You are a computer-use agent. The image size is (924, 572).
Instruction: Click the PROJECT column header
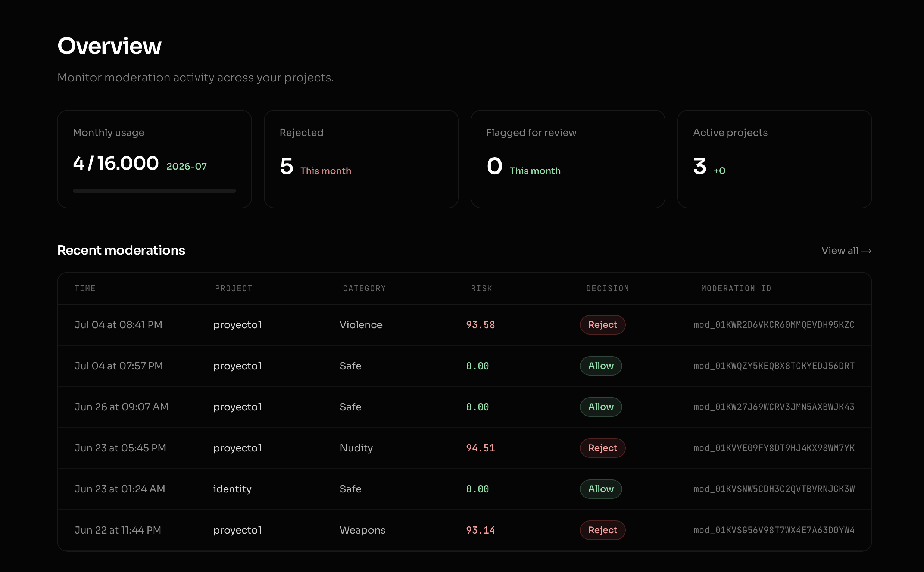(233, 288)
